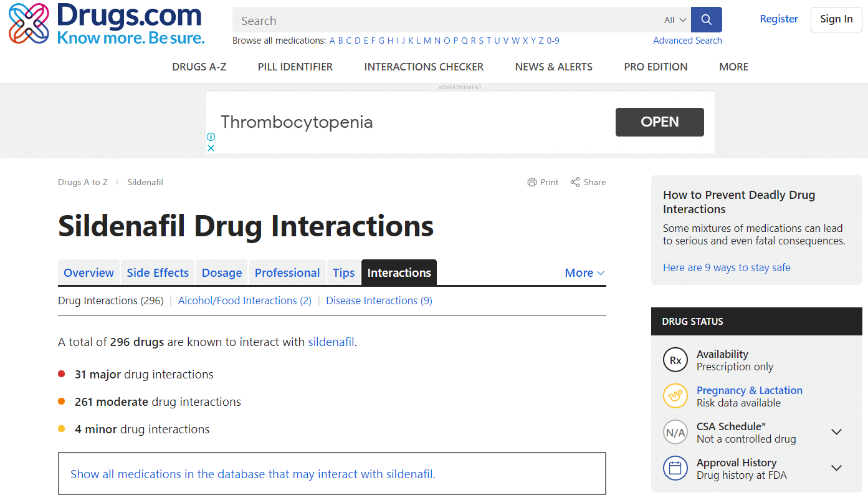This screenshot has height=500, width=868.
Task: Open the Pregnancy & Lactation link
Action: 750,390
